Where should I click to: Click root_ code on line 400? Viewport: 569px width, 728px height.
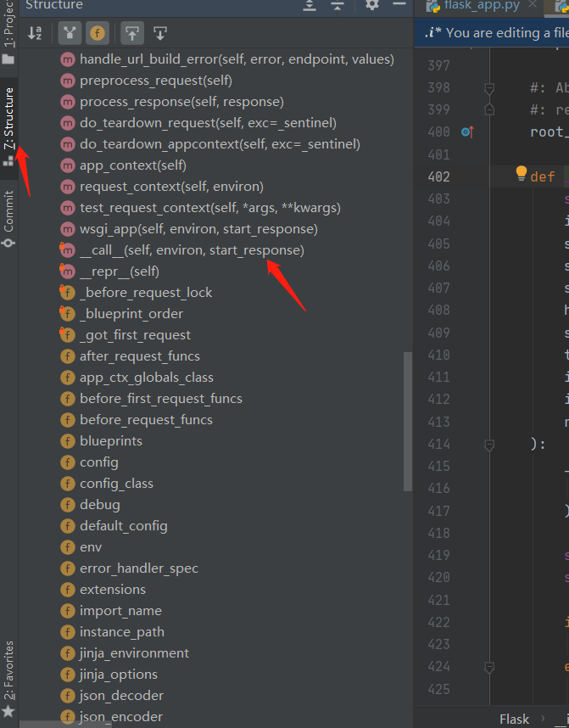pyautogui.click(x=549, y=132)
